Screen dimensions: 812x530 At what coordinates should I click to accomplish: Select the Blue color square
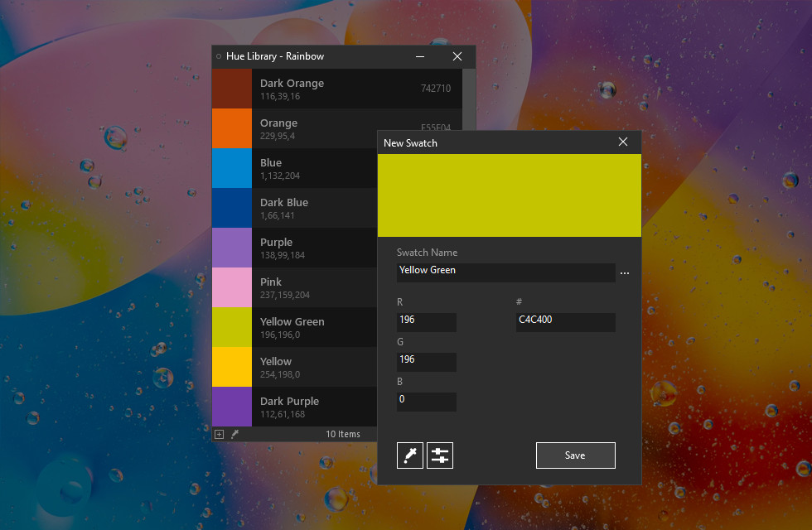click(232, 168)
